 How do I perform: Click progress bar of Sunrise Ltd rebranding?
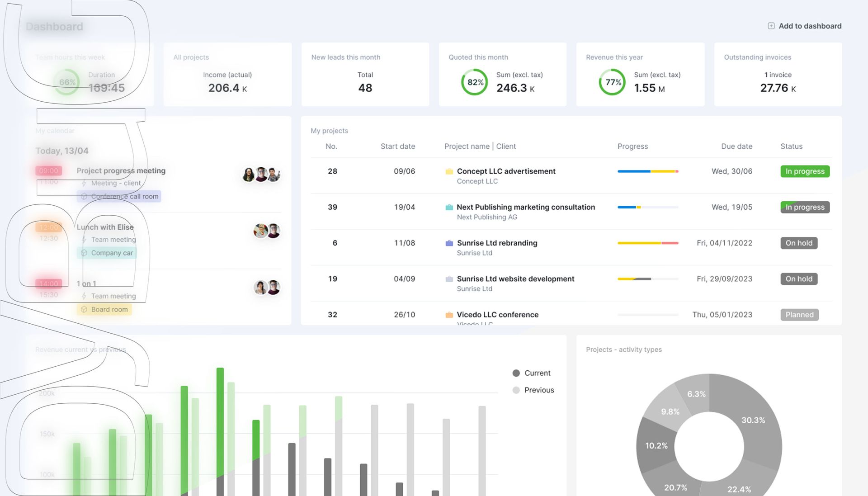click(648, 243)
